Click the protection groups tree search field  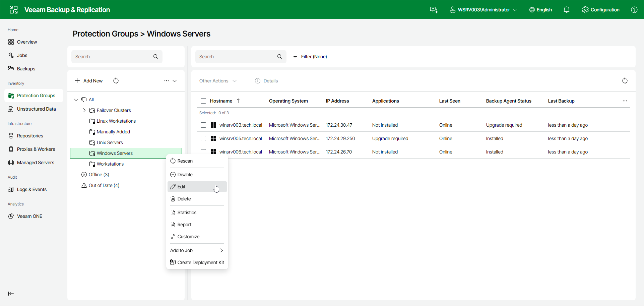coord(117,57)
